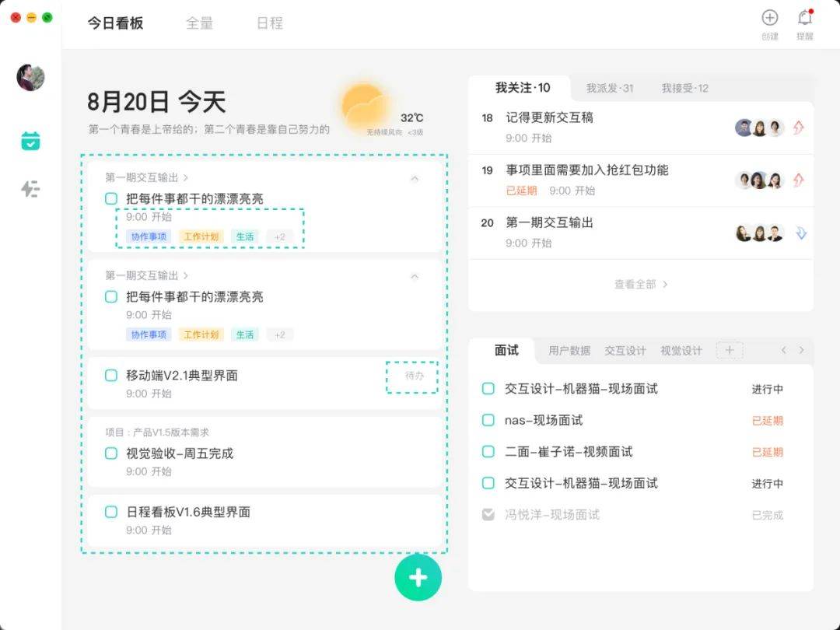Click the green floating add button

tap(418, 577)
